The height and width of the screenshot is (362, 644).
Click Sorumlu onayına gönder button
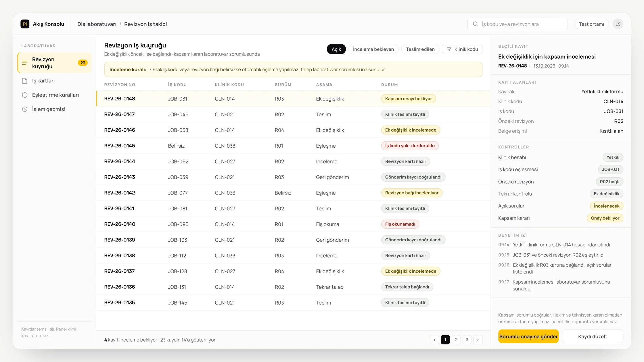pyautogui.click(x=528, y=336)
